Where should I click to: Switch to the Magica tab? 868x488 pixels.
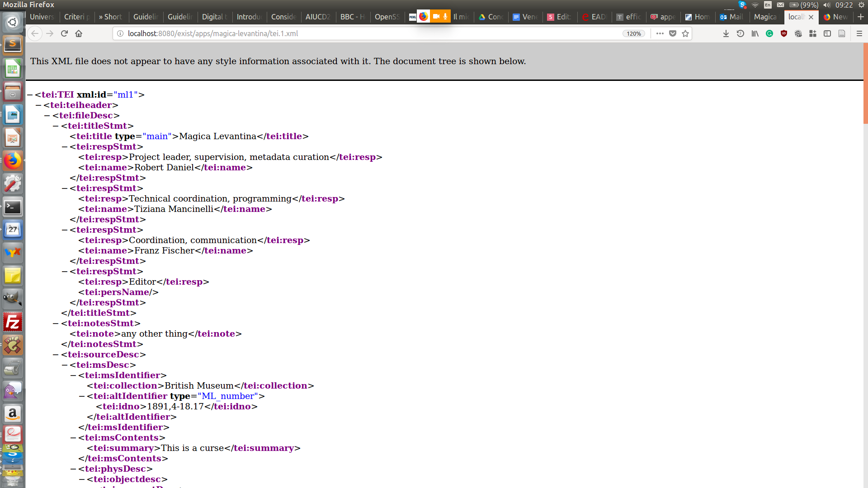point(765,17)
